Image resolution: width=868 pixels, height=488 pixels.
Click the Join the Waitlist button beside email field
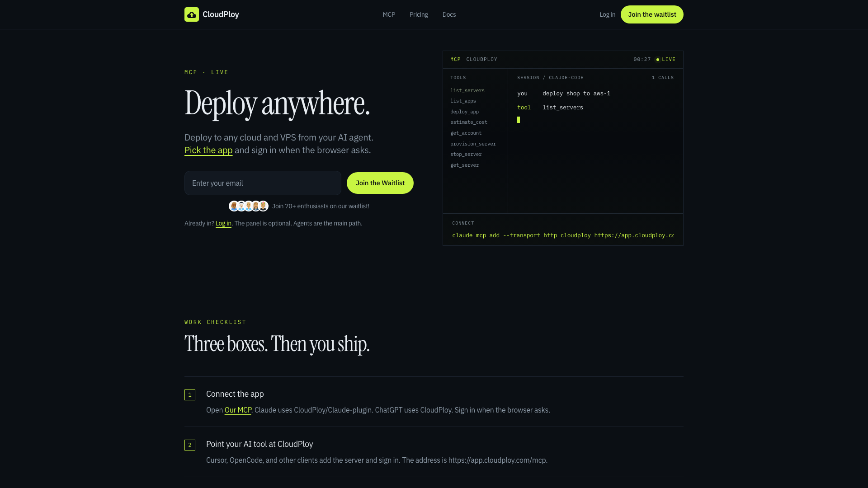[380, 183]
